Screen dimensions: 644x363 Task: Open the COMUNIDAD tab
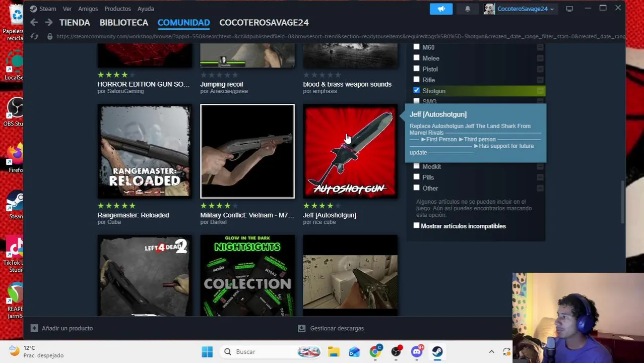pos(183,22)
